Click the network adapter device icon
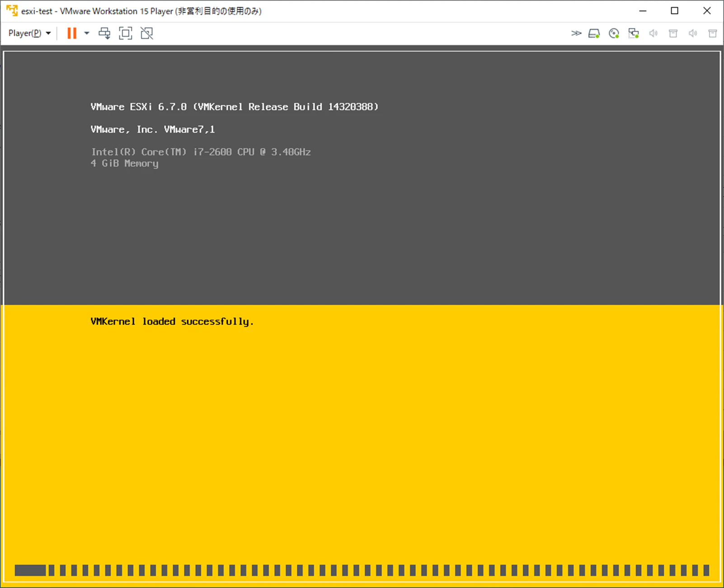 click(634, 33)
